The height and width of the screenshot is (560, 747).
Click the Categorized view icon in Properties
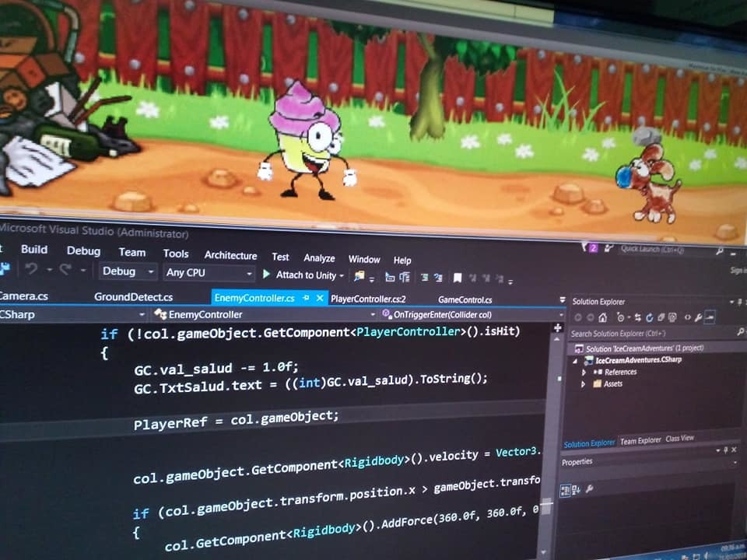566,490
